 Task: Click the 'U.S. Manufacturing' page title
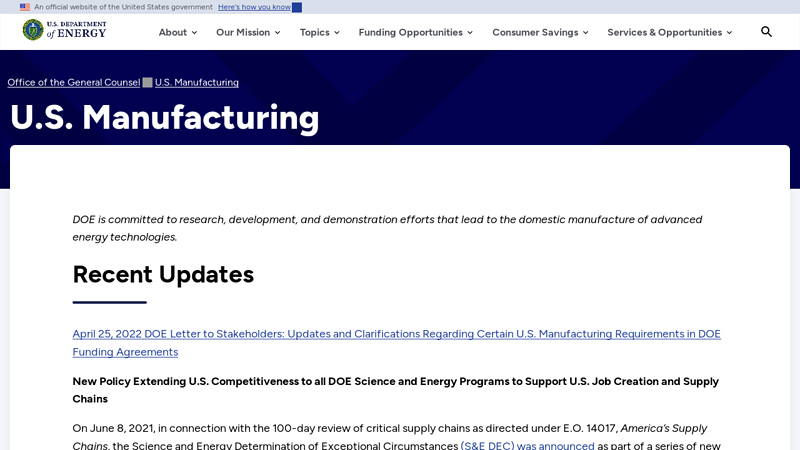click(164, 118)
